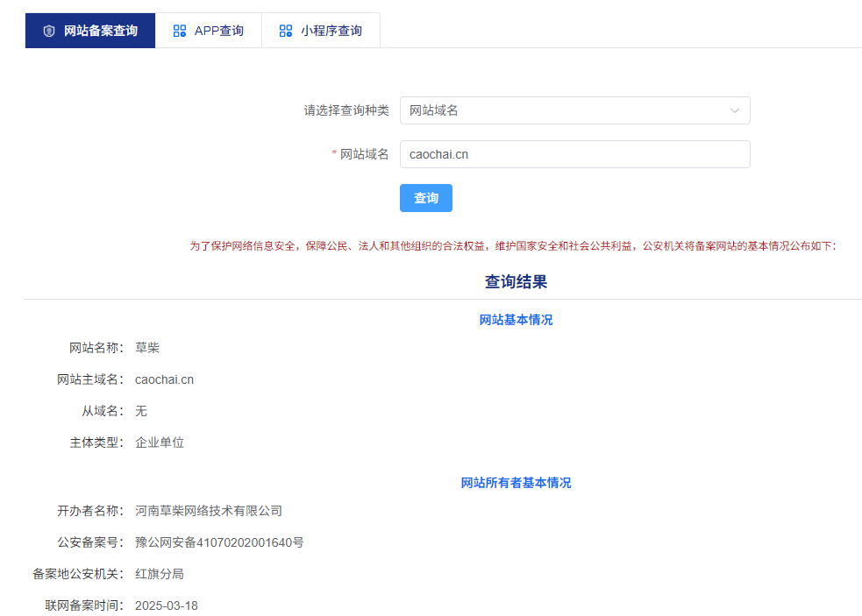Click the 网站主域名 field label
This screenshot has width=862, height=616.
[90, 379]
